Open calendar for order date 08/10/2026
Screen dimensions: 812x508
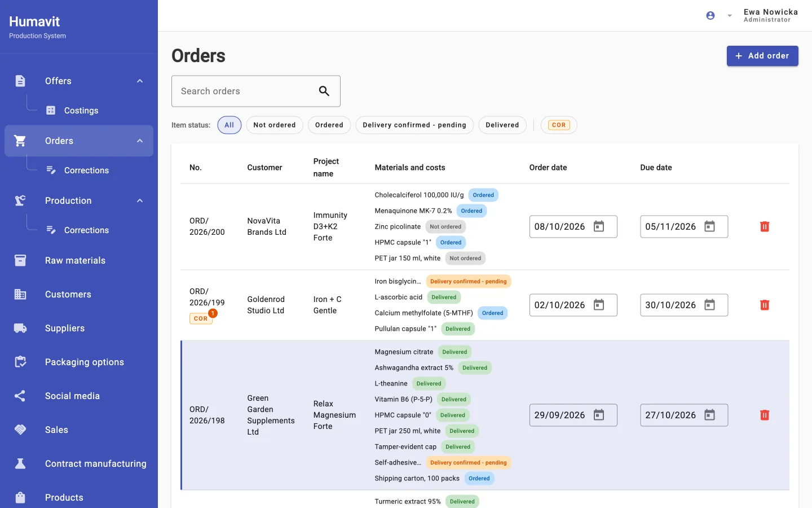[x=599, y=226]
